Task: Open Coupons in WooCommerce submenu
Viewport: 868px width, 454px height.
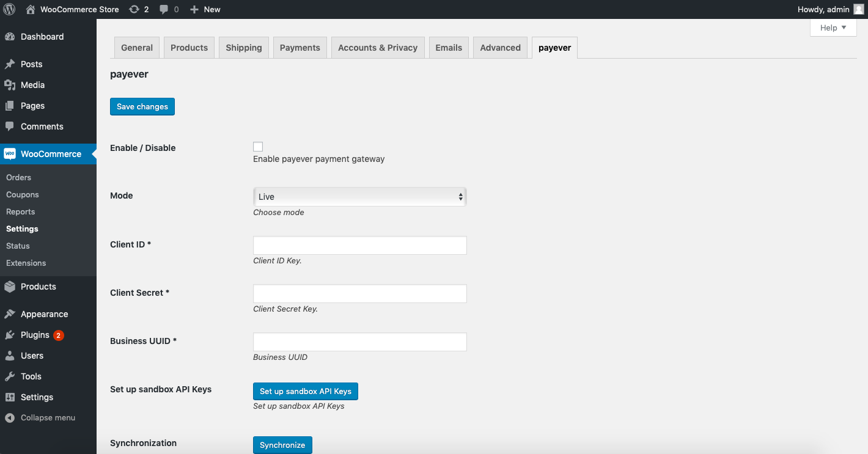Action: pyautogui.click(x=23, y=194)
